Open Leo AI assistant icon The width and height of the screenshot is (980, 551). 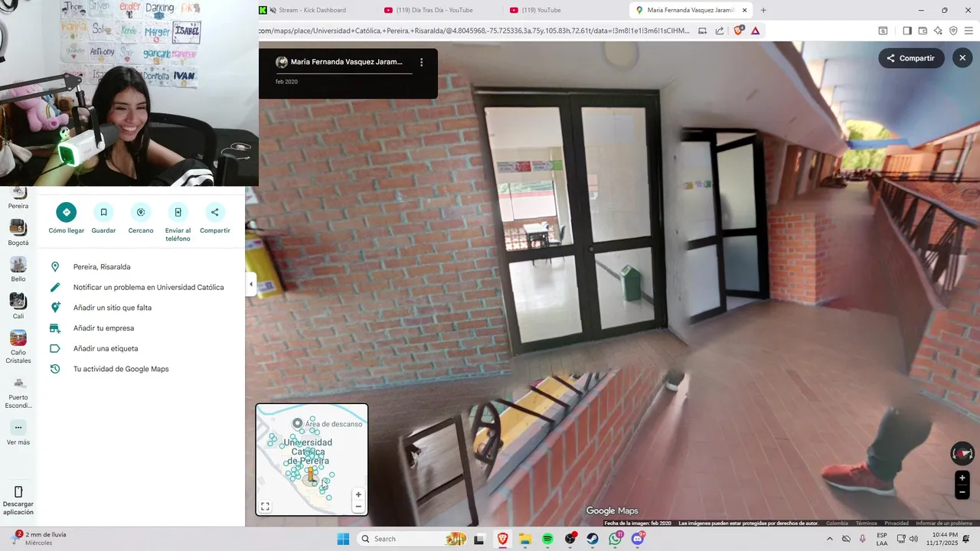[x=938, y=31]
